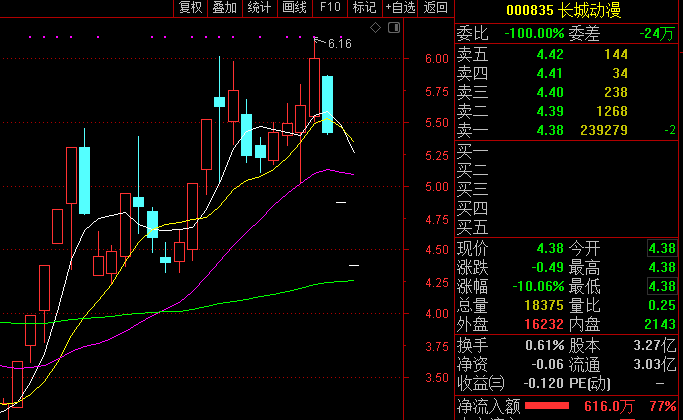Click the 4.25 price axis label
The height and width of the screenshot is (420, 683).
(437, 283)
